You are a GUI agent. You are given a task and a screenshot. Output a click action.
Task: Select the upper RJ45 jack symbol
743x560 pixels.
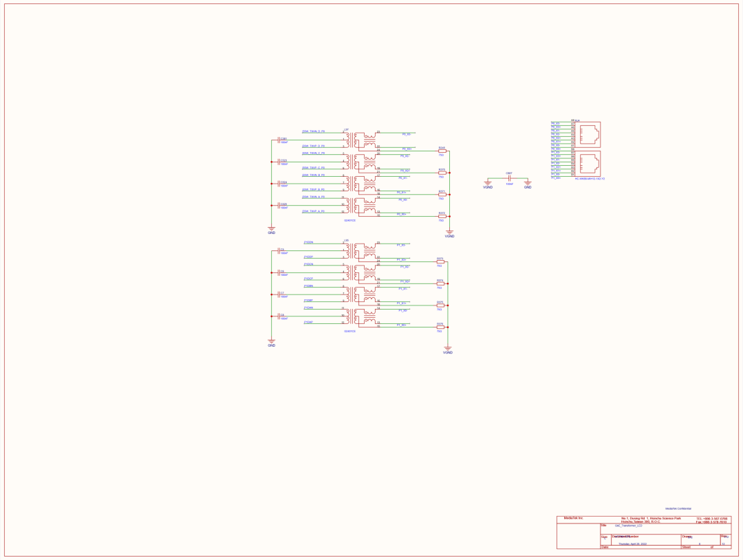(588, 136)
